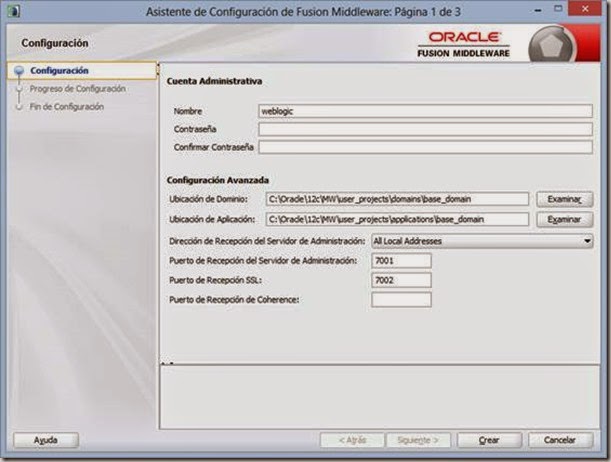Viewport: 611px width, 462px height.
Task: Click the Nombre field containing weblogic
Action: click(425, 111)
